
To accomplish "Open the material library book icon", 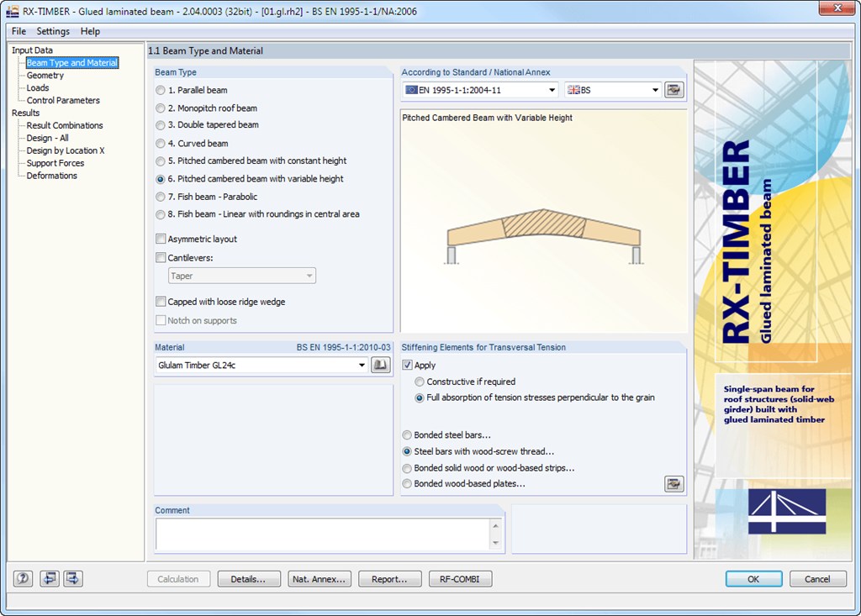I will [x=381, y=365].
